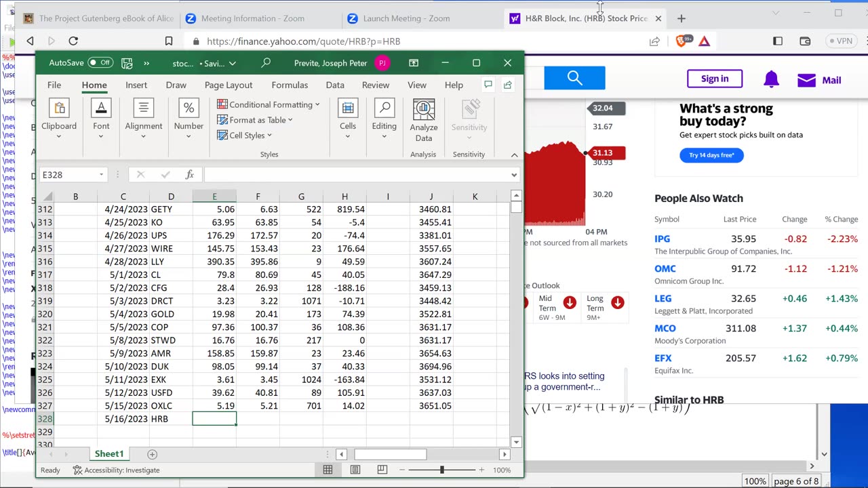Open the IPG symbol link
The width and height of the screenshot is (868, 488).
pos(663,239)
